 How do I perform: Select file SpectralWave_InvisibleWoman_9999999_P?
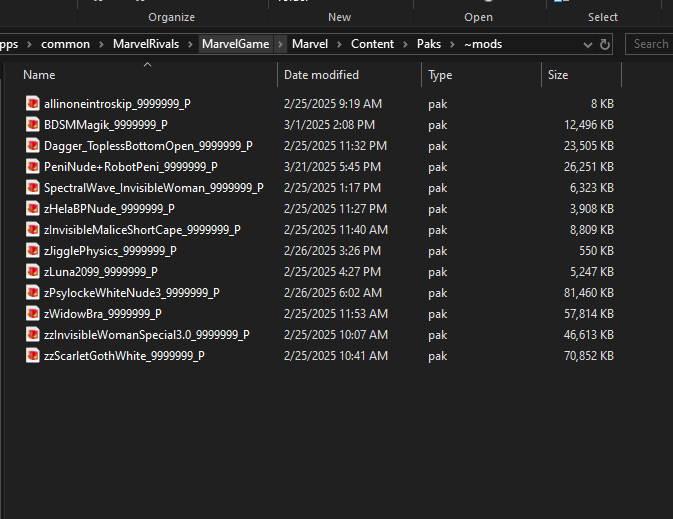click(x=154, y=188)
